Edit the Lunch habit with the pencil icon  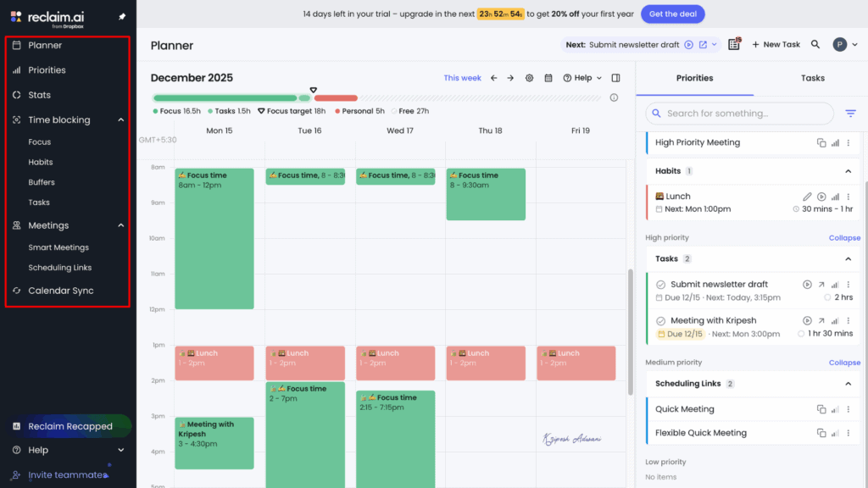click(x=807, y=196)
